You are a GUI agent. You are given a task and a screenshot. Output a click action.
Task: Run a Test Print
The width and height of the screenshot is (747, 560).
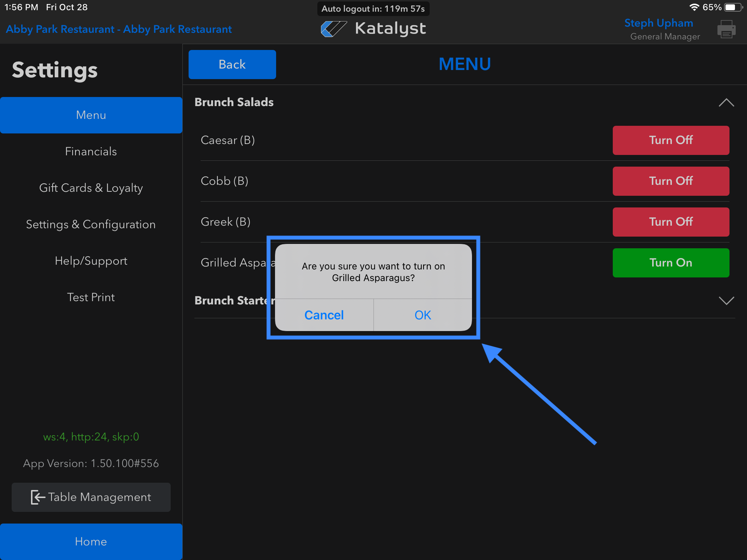pyautogui.click(x=91, y=297)
